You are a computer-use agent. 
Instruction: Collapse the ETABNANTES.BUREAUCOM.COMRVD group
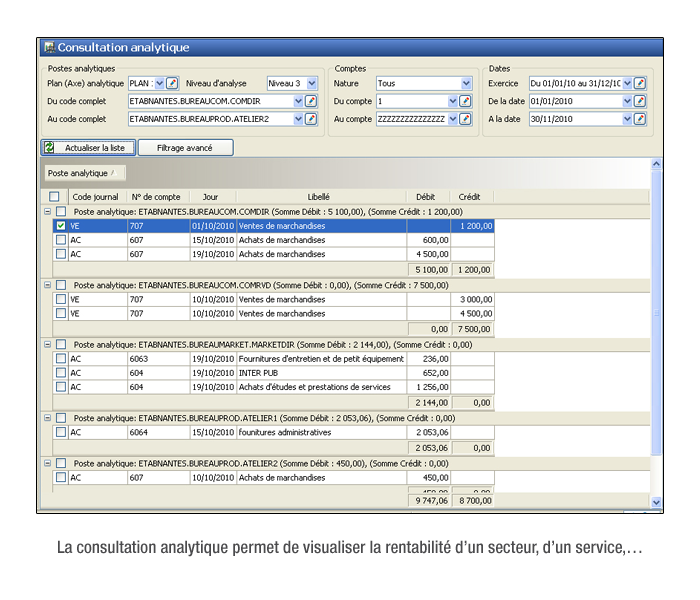pyautogui.click(x=47, y=285)
